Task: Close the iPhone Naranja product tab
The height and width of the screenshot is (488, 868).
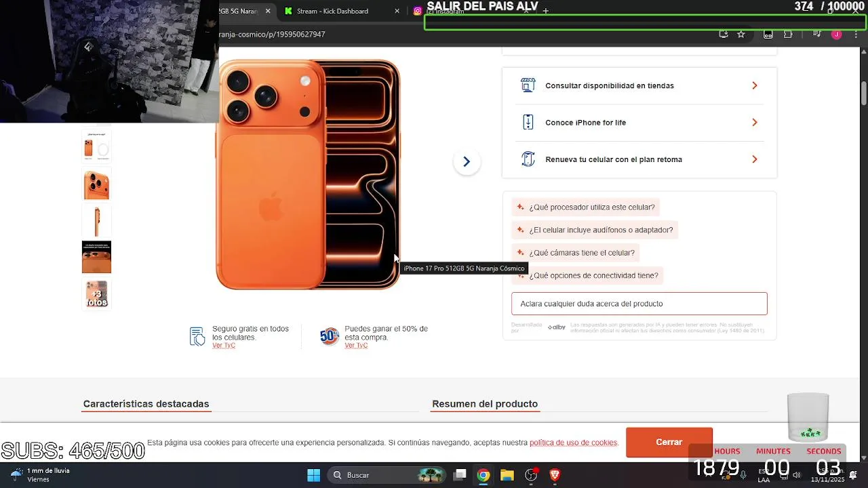Action: [268, 11]
